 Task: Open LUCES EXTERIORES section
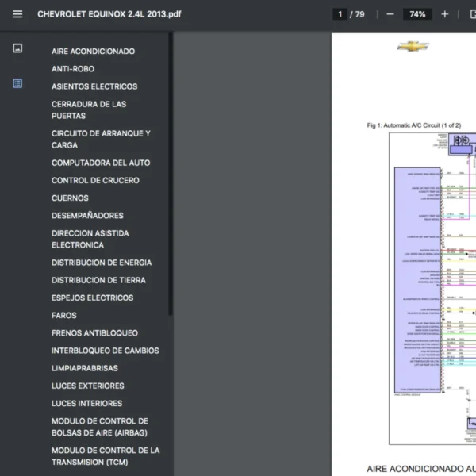point(88,386)
